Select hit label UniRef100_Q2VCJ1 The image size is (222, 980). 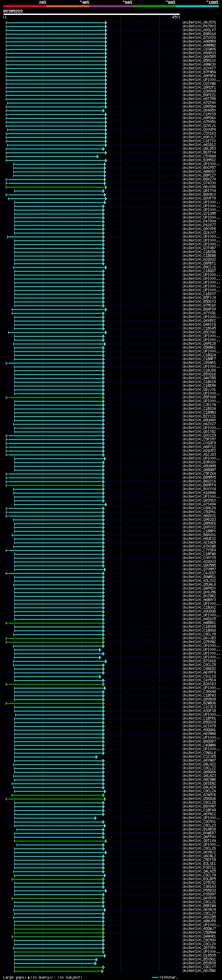(x=199, y=125)
